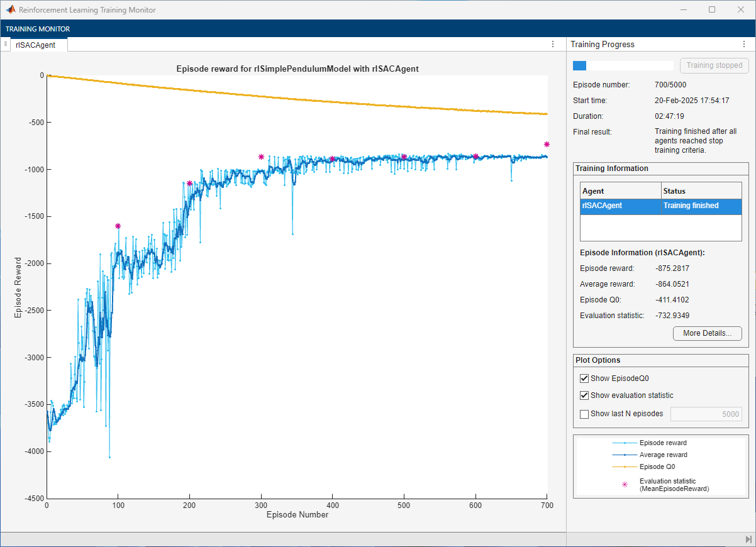Click the average reward value -864.0521
756x547 pixels.
click(x=672, y=284)
